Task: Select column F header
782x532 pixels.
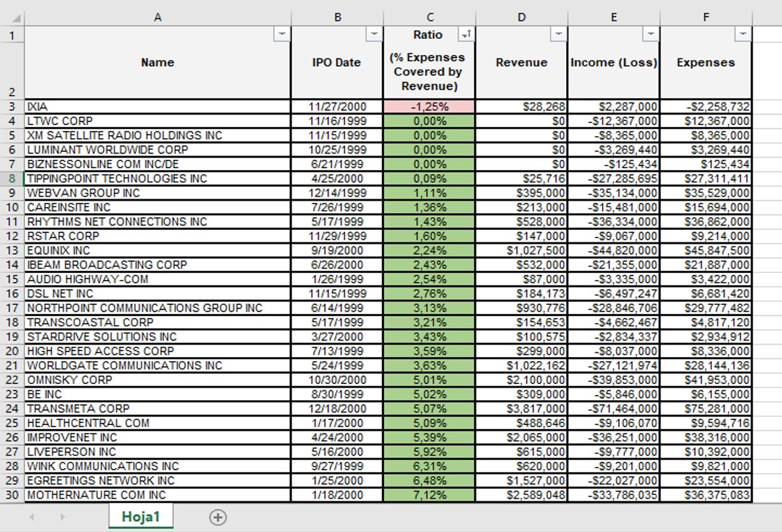Action: pos(706,17)
